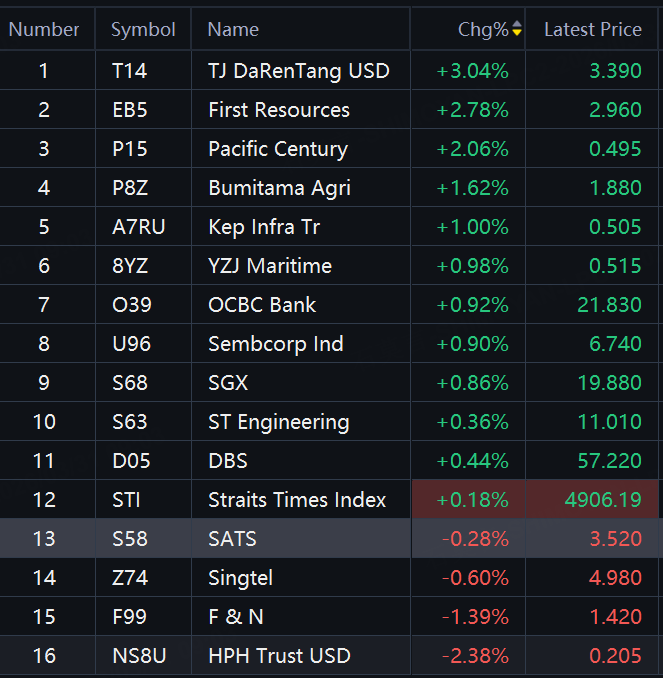Click symbol 8YZ
663x678 pixels.
(x=130, y=265)
